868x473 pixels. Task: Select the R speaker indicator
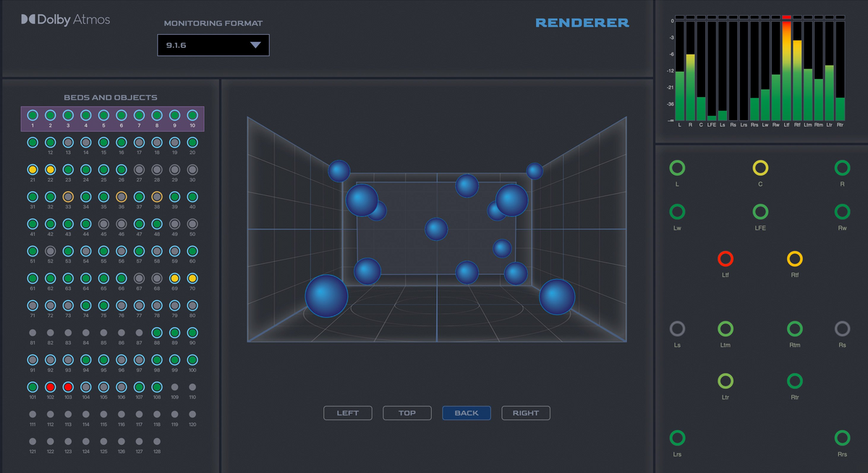coord(842,168)
